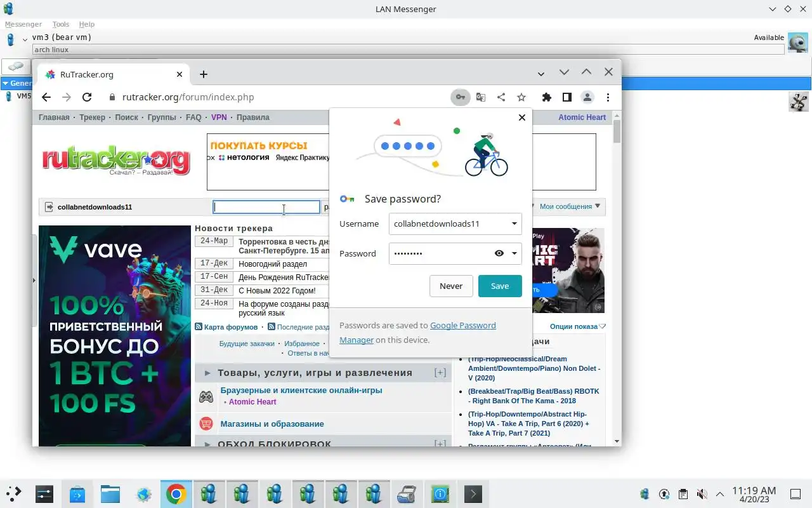Viewport: 812px width, 508px height.
Task: Click the arch linux note field
Action: click(x=408, y=50)
